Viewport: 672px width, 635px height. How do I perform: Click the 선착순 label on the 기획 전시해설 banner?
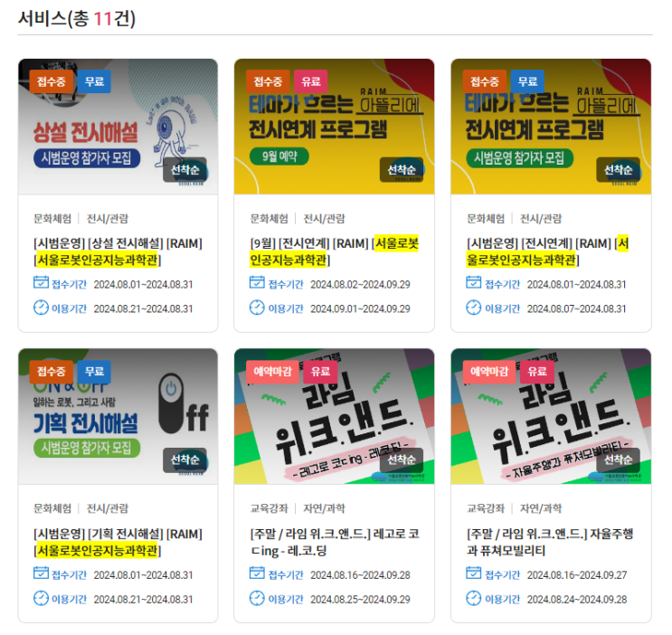[185, 460]
